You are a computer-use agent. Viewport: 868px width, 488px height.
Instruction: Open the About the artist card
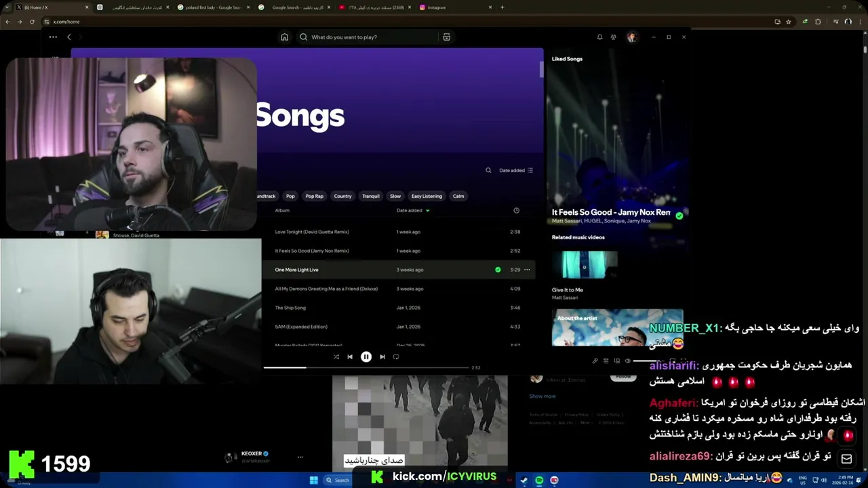point(617,327)
